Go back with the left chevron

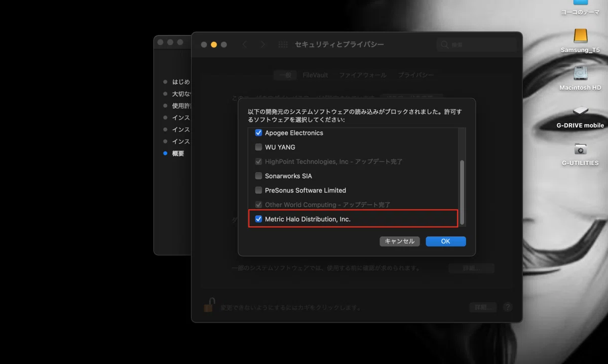tap(245, 45)
